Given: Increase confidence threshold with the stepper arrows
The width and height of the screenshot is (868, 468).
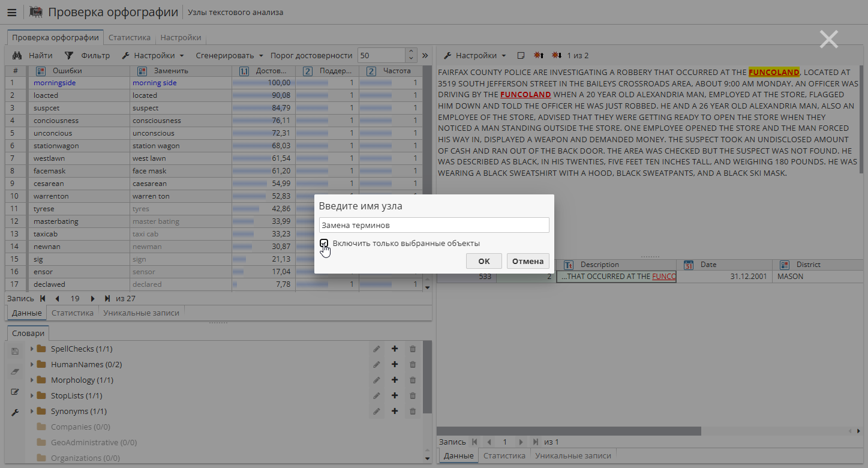Looking at the screenshot, I should point(411,52).
